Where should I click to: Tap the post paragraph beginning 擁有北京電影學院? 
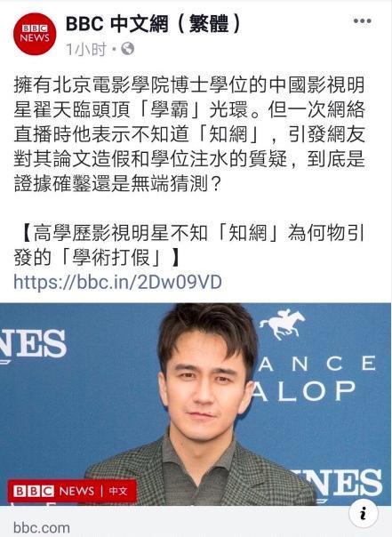[189, 134]
